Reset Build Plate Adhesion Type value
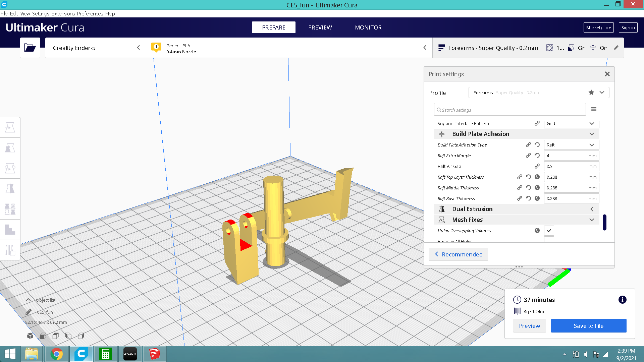 pos(537,145)
